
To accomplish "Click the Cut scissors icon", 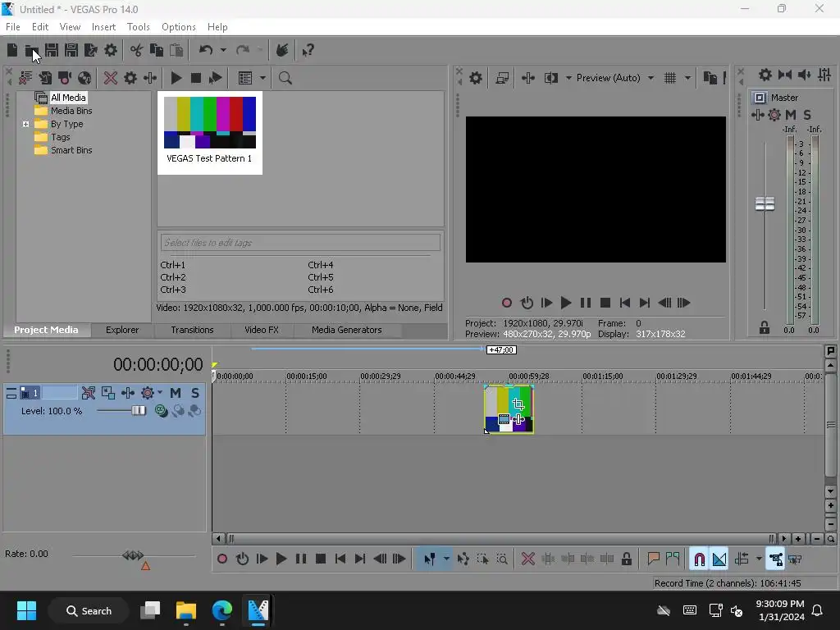I will pyautogui.click(x=137, y=50).
